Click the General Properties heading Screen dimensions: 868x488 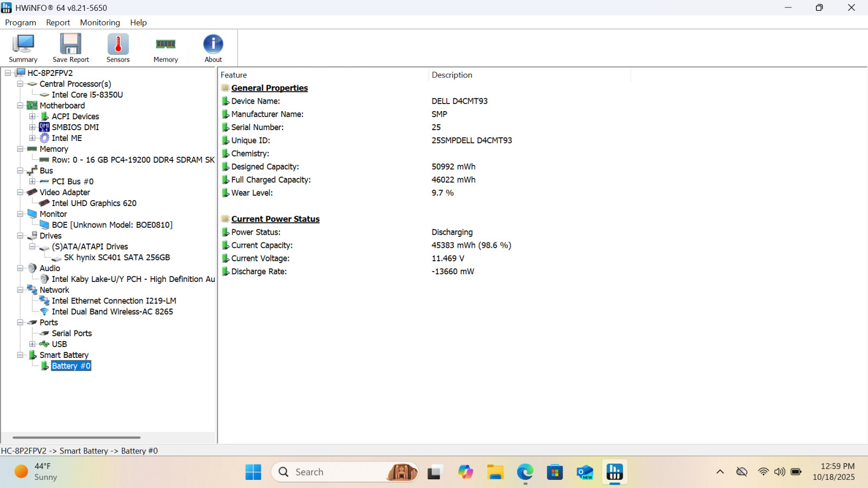pyautogui.click(x=270, y=88)
